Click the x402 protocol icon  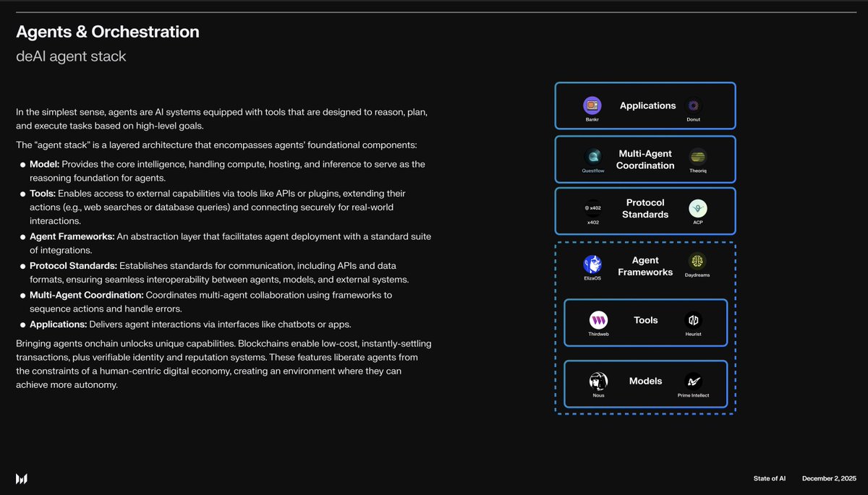(592, 207)
